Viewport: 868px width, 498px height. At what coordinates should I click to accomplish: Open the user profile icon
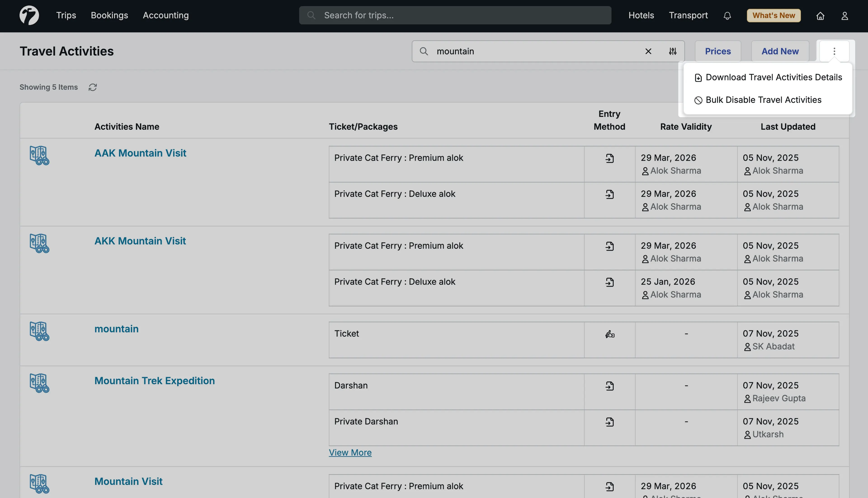[x=845, y=16]
